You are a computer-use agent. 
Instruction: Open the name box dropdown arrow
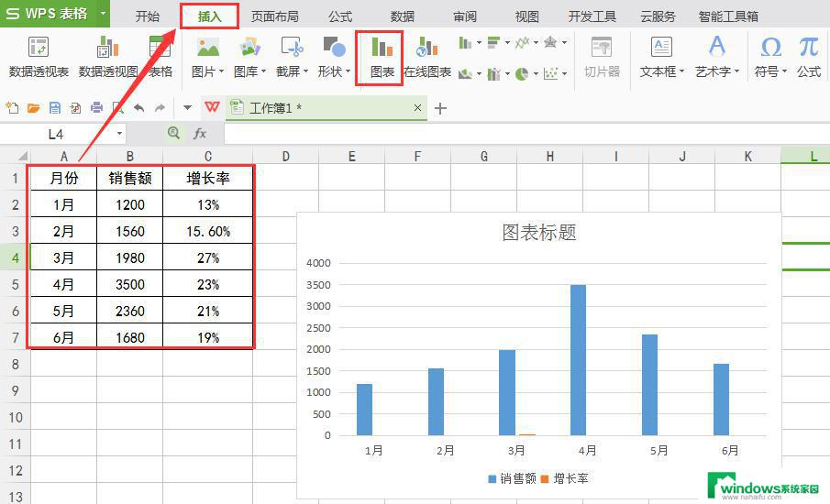click(x=119, y=133)
